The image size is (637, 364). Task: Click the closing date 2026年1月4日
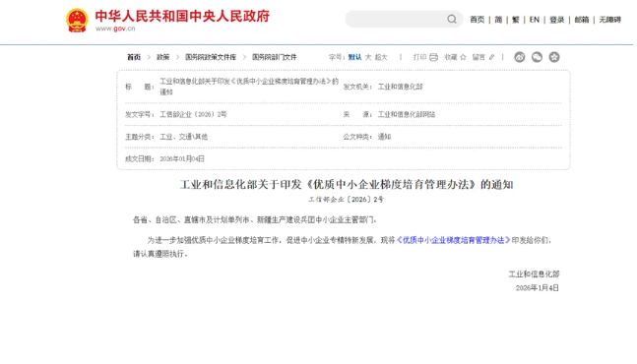click(x=537, y=288)
